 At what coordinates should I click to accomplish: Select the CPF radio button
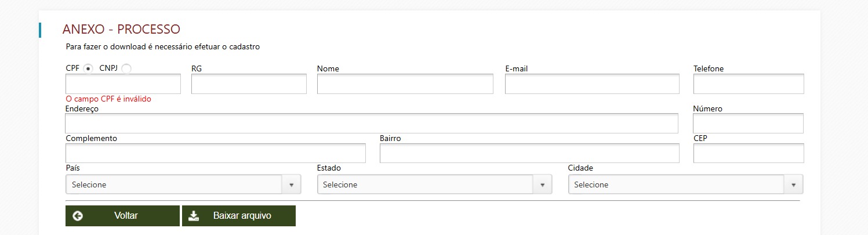88,68
